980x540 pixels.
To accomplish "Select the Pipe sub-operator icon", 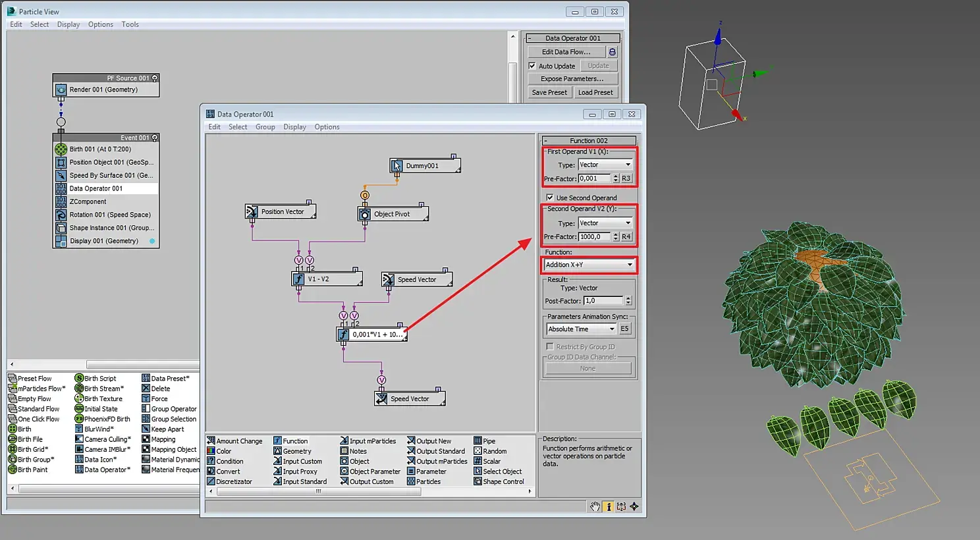I will pos(477,441).
